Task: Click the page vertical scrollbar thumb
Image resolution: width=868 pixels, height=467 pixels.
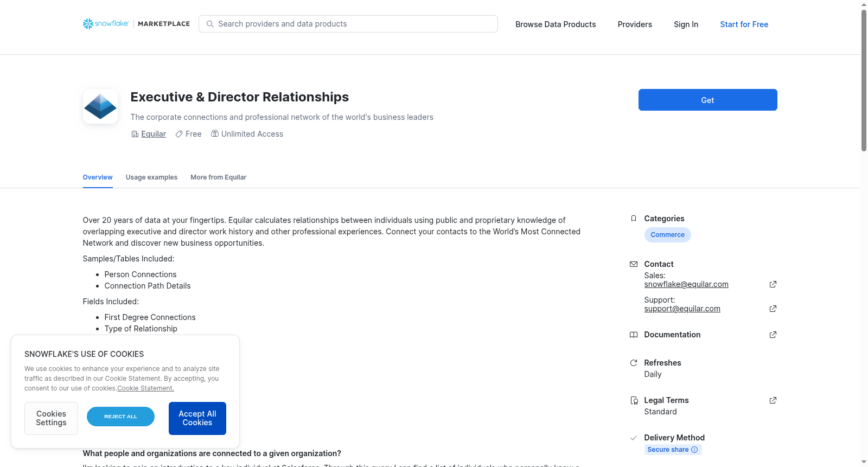Action: point(864,80)
